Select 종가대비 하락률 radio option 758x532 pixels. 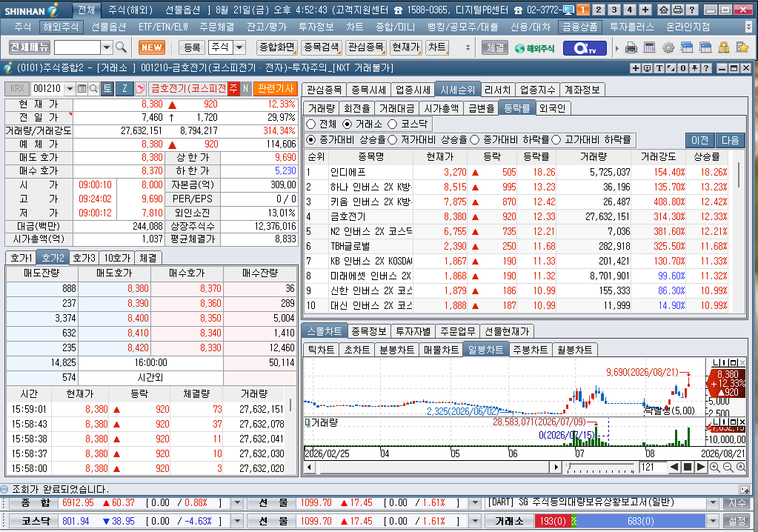pos(475,139)
